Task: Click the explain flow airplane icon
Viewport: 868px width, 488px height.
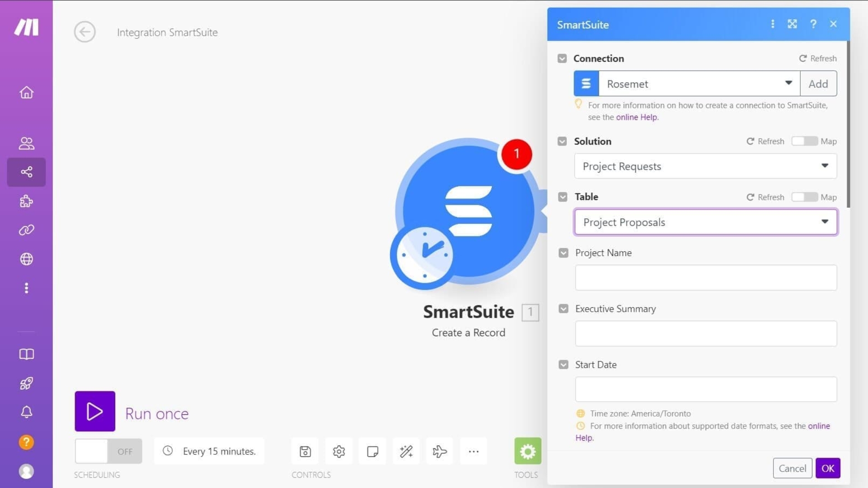Action: [x=439, y=451]
